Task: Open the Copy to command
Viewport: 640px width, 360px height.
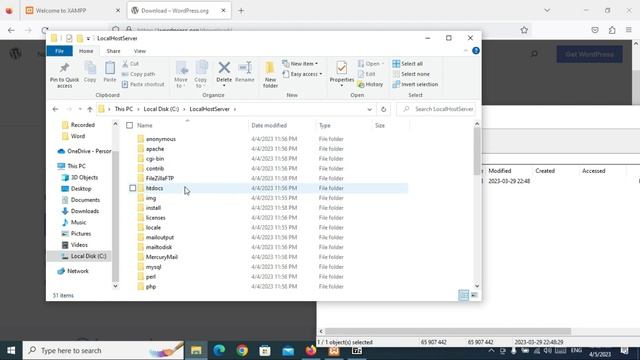Action: [x=201, y=74]
